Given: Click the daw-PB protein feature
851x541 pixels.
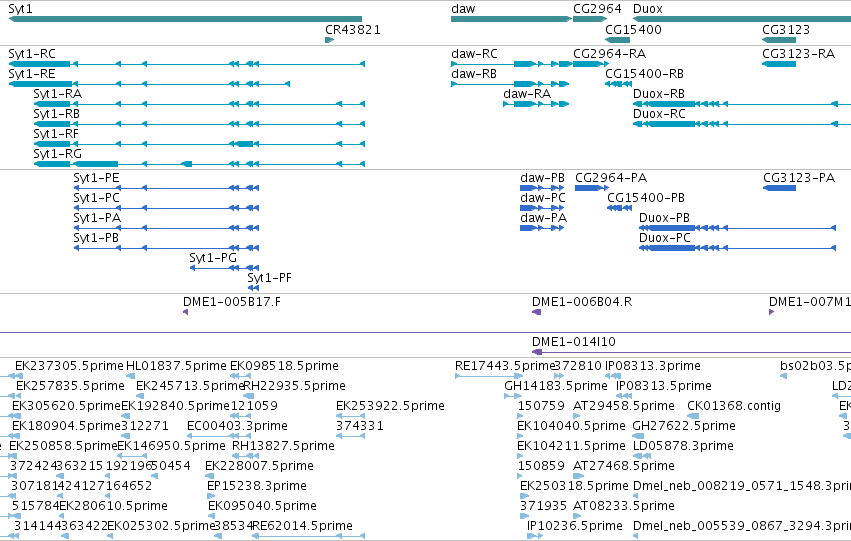Looking at the screenshot, I should tap(542, 188).
